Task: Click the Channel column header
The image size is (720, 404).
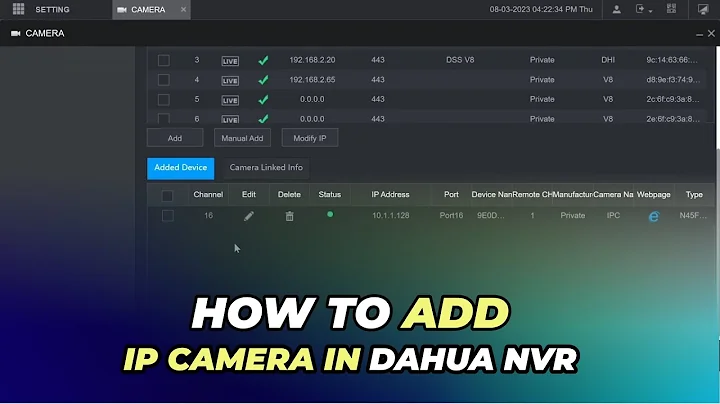Action: point(208,195)
